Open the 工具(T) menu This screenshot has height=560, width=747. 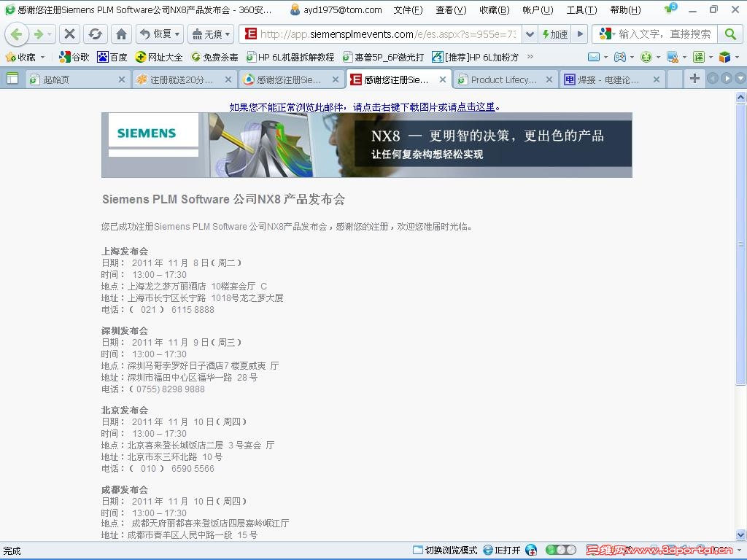pyautogui.click(x=581, y=9)
